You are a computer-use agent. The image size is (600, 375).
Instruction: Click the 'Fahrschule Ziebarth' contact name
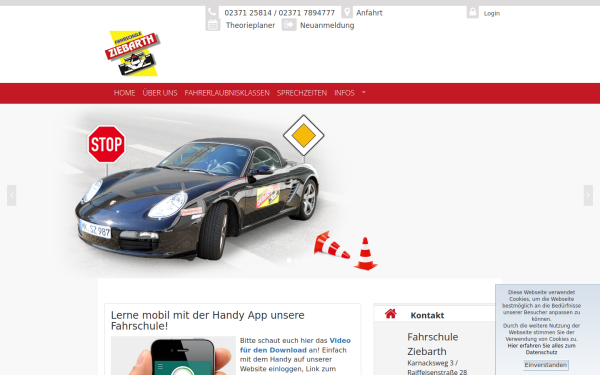(x=432, y=344)
